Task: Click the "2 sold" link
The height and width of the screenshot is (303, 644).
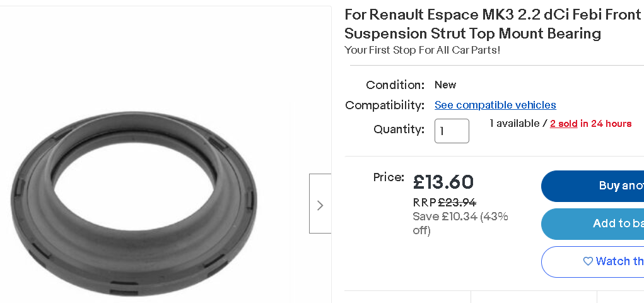Action: [563, 124]
